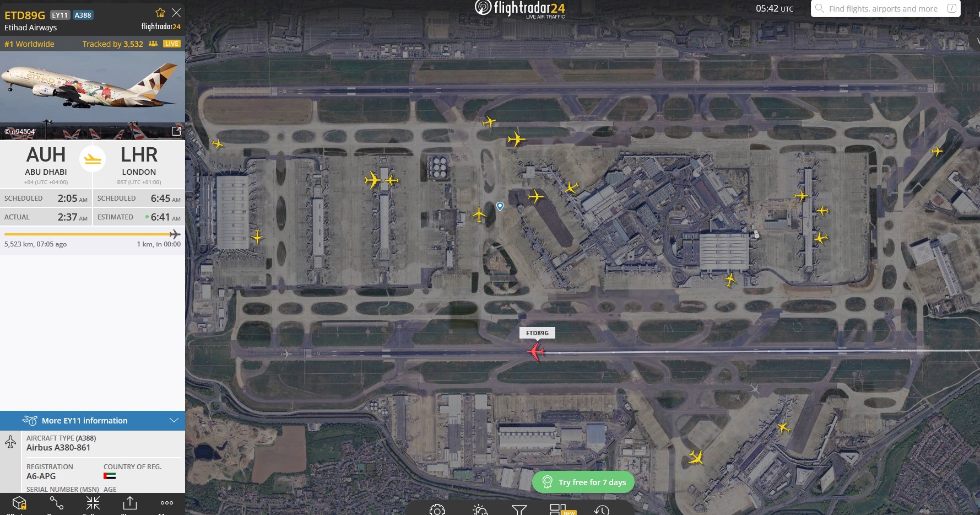
Task: Click the A388 aircraft type tag
Action: click(x=83, y=15)
